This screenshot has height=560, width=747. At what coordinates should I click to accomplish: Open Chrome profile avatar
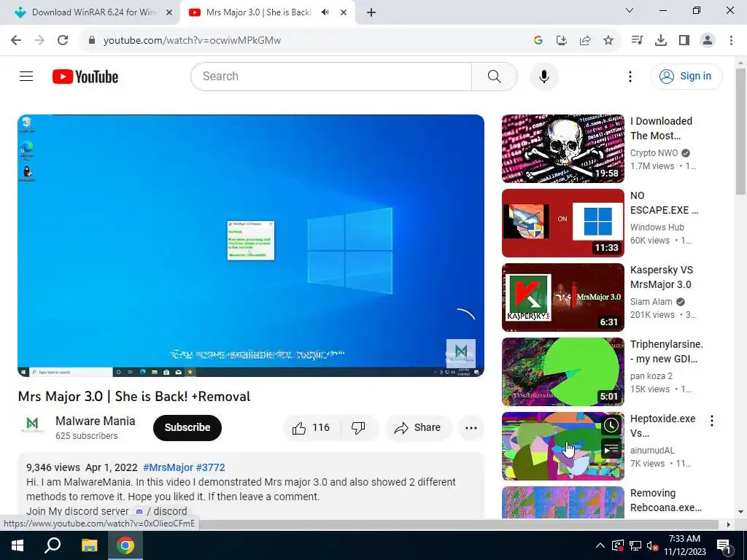coord(708,40)
